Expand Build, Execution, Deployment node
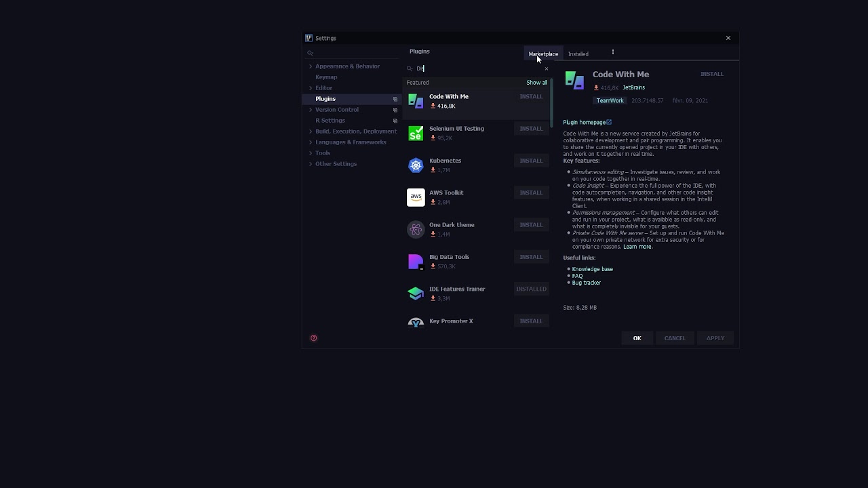 (311, 131)
